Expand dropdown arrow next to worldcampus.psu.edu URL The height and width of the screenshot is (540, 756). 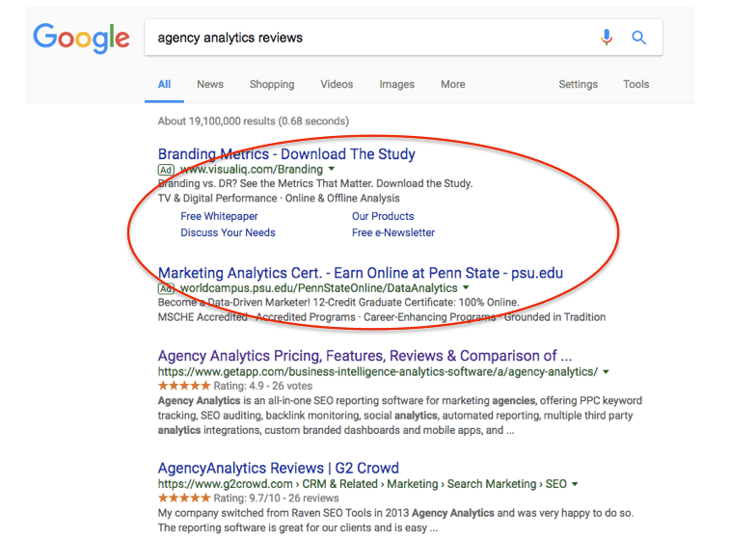(466, 287)
